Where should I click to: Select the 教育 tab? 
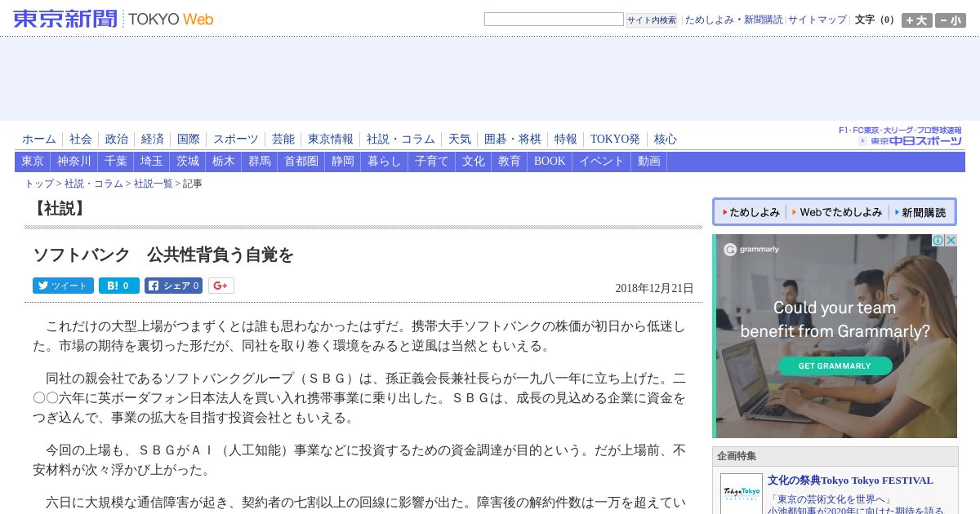510,162
